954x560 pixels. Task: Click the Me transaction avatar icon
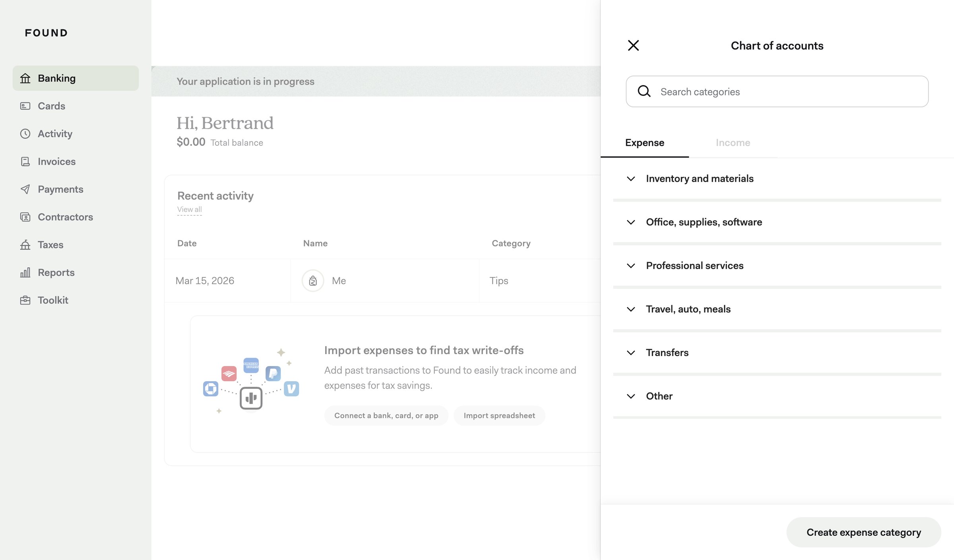[313, 281]
